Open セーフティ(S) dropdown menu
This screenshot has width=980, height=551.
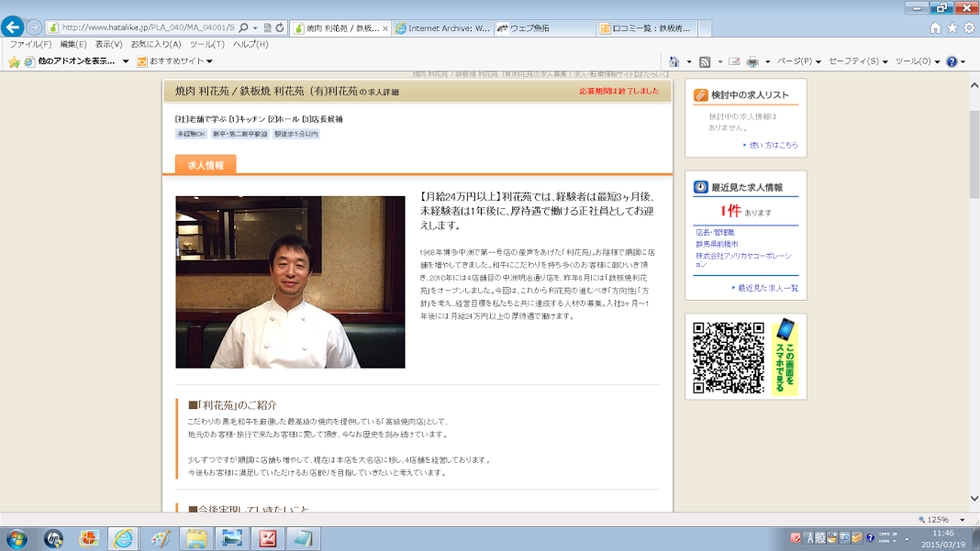858,61
